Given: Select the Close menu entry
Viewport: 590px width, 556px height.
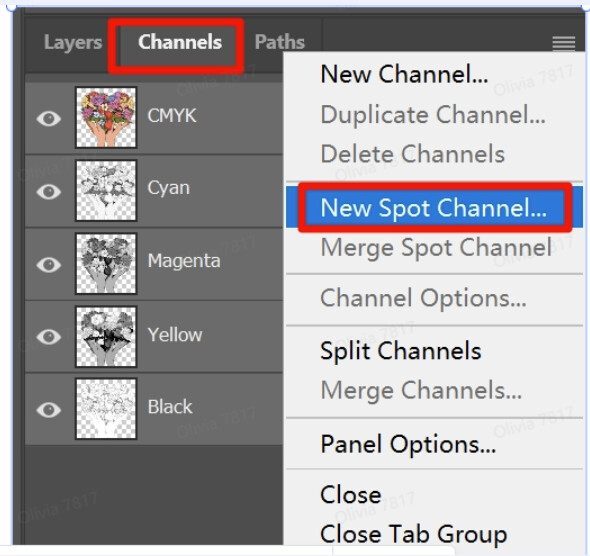Looking at the screenshot, I should pyautogui.click(x=351, y=494).
